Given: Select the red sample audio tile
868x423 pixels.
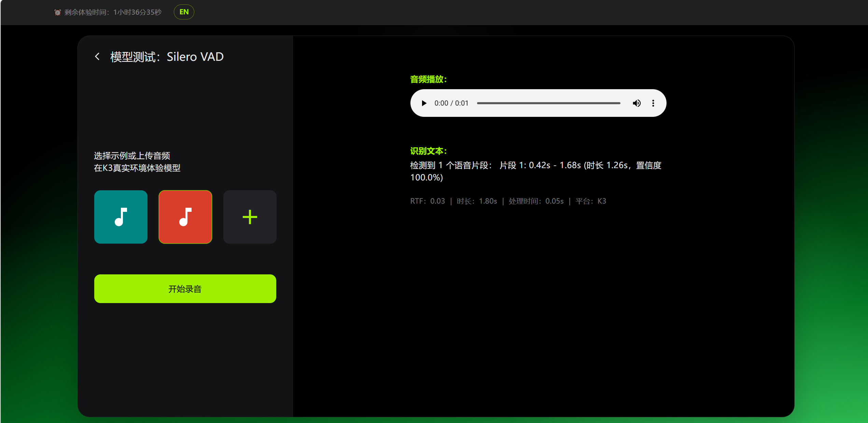Looking at the screenshot, I should coord(185,217).
